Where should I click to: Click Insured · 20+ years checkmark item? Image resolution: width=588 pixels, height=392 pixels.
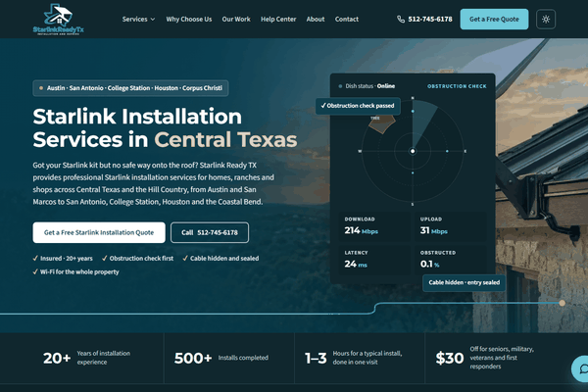click(63, 258)
